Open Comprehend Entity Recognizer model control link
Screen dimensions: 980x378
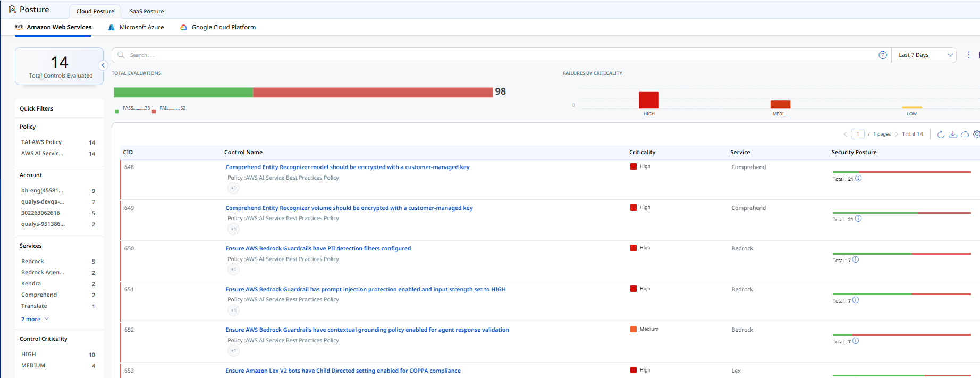tap(348, 167)
